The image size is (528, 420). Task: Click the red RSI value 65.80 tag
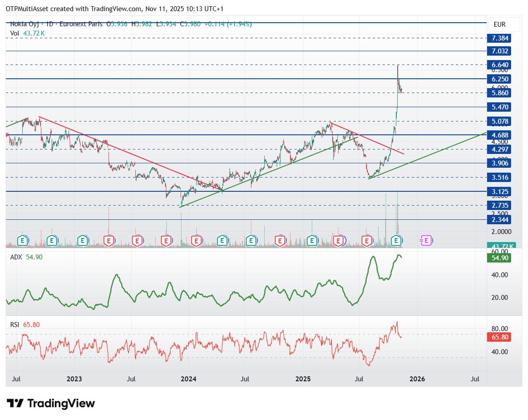click(x=500, y=337)
